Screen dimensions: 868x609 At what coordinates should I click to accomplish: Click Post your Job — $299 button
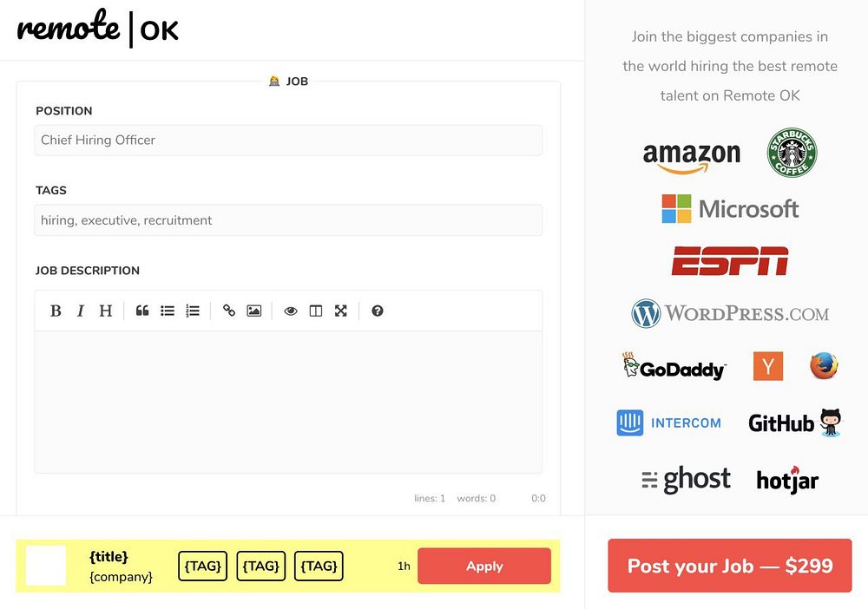click(x=730, y=566)
